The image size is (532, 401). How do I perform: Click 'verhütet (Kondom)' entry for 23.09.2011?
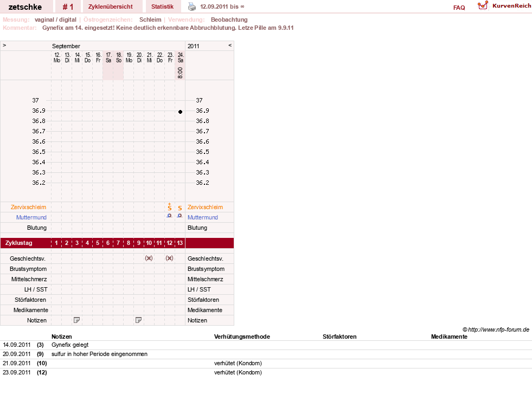coord(238,372)
